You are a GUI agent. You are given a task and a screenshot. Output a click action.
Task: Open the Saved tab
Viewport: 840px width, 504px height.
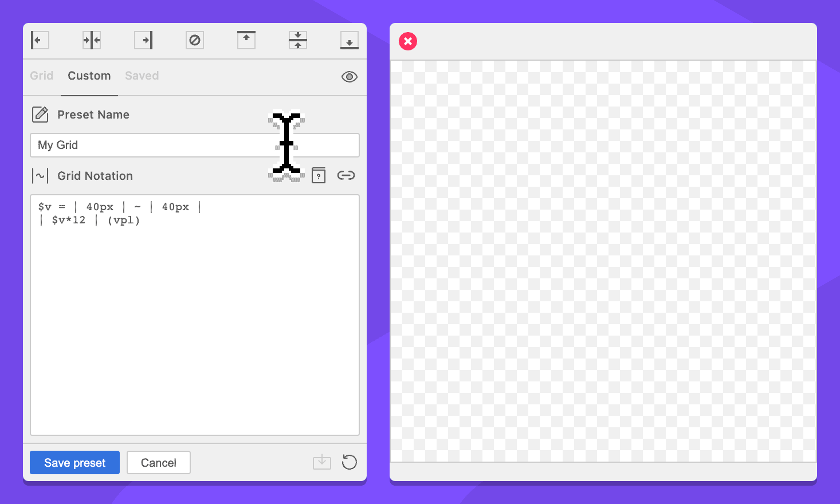tap(142, 76)
